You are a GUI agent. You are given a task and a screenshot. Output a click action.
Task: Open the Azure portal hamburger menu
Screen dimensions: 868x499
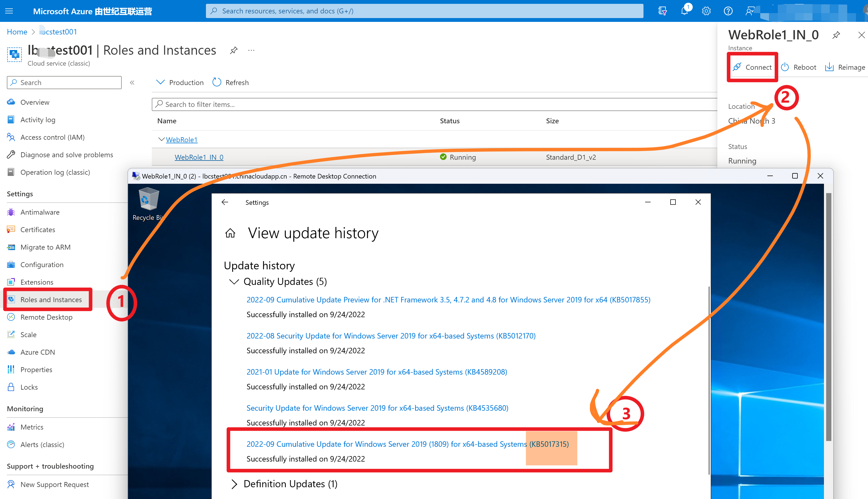pos(9,11)
